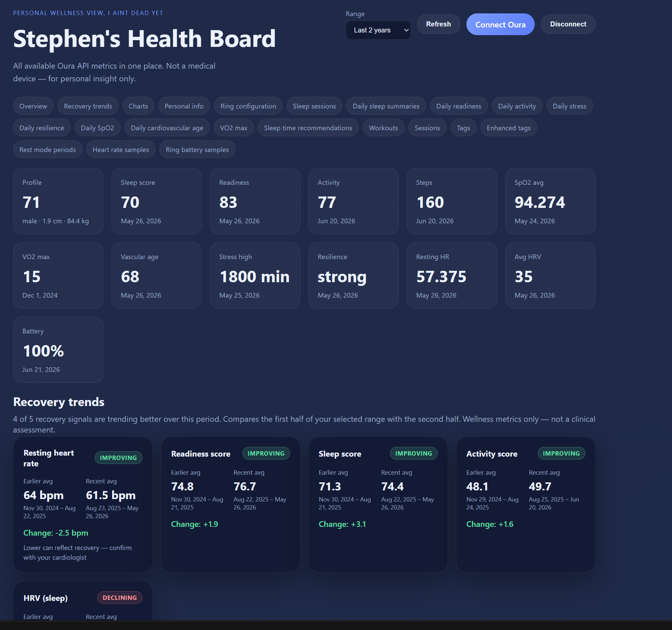Click the 76.7 recent avg readiness value
This screenshot has width=672, height=630.
[x=245, y=486]
